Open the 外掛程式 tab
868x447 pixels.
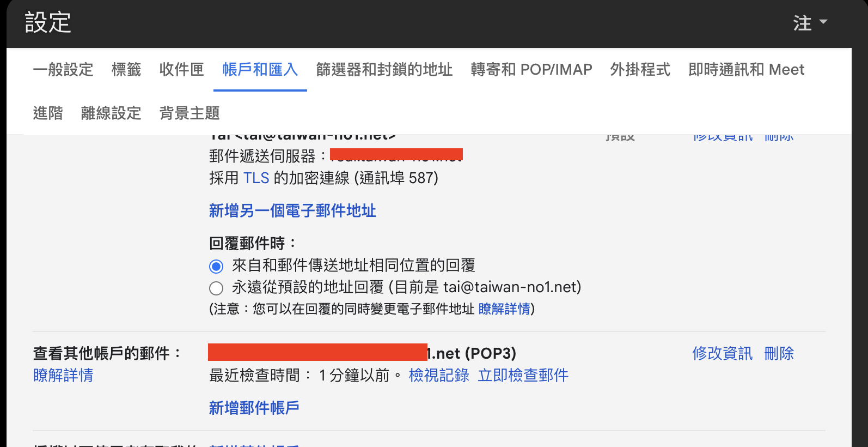[x=640, y=70]
